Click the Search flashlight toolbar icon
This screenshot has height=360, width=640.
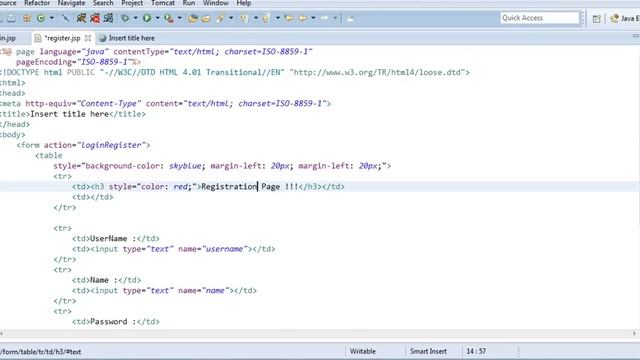(221, 18)
